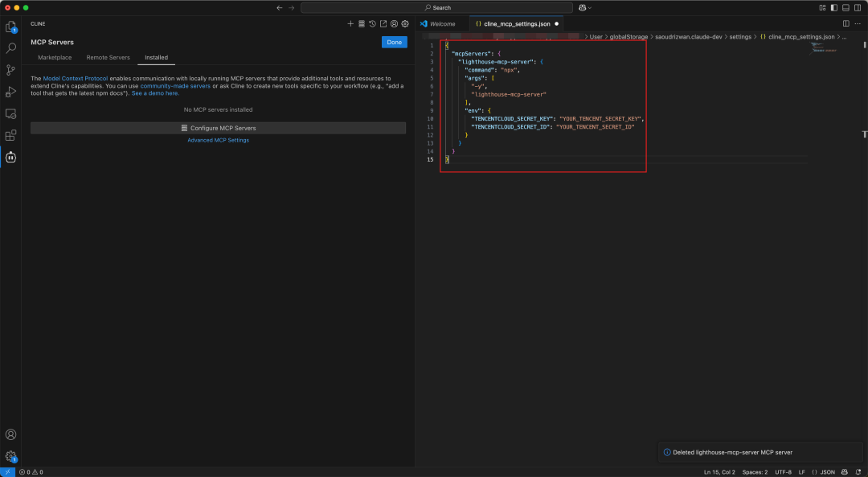Click Ln 15, Col 2 in status bar
Viewport: 868px width, 477px height.
(719, 472)
